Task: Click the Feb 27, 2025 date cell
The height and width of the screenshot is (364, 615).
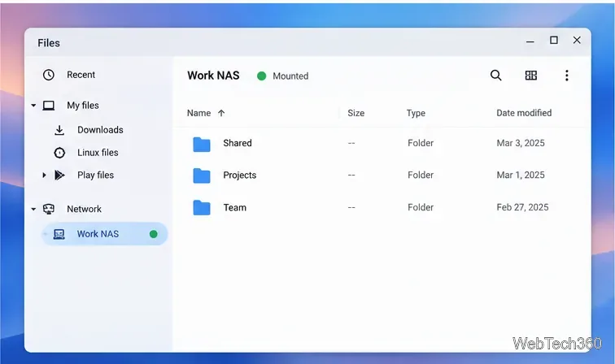Action: pos(522,207)
